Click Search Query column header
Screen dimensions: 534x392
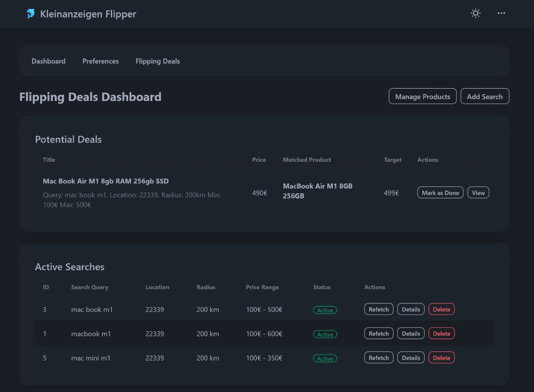90,287
